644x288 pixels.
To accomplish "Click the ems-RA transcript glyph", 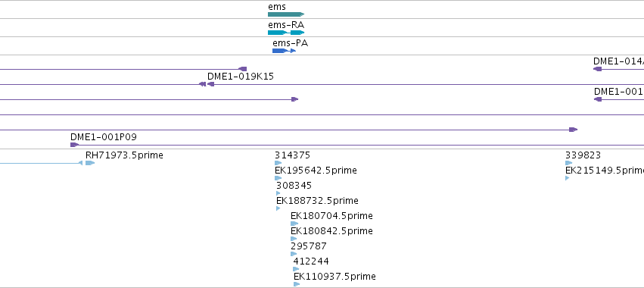I will [x=286, y=33].
